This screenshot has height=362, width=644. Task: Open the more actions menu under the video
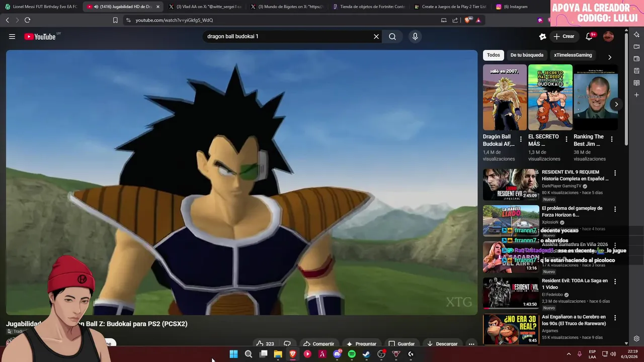click(x=471, y=344)
